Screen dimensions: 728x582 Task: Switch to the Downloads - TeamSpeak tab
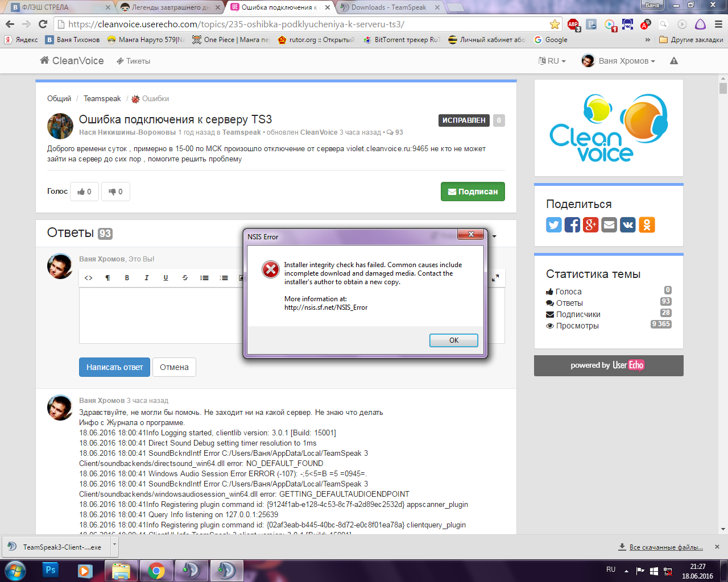(x=389, y=7)
